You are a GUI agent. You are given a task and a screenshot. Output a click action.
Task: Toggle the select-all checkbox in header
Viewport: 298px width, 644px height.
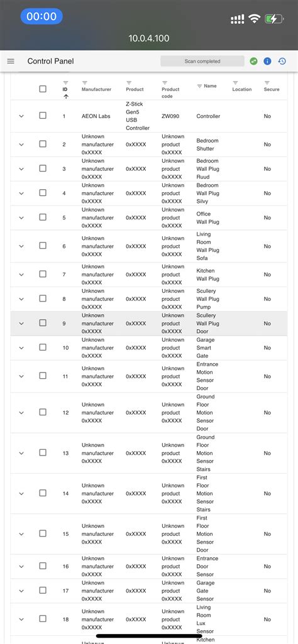tap(43, 89)
